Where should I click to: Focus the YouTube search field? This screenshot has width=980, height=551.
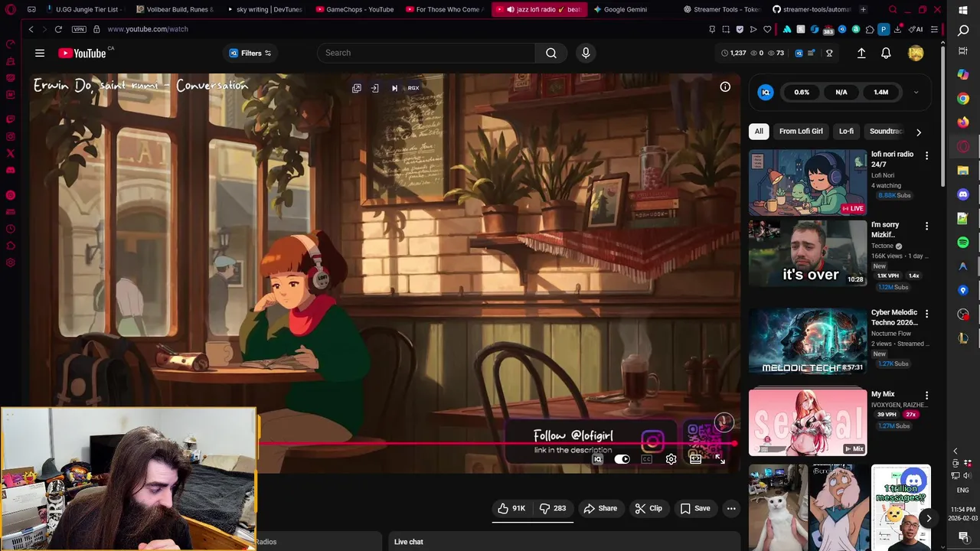click(x=426, y=53)
